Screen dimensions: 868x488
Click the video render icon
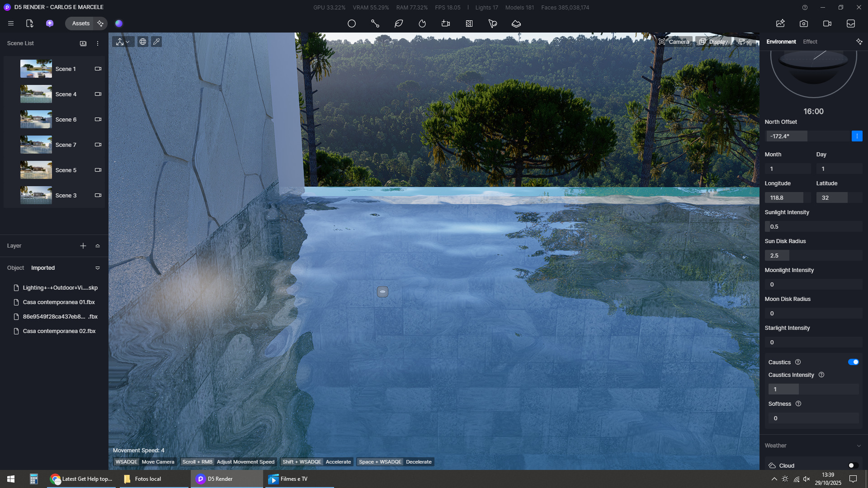tap(827, 23)
